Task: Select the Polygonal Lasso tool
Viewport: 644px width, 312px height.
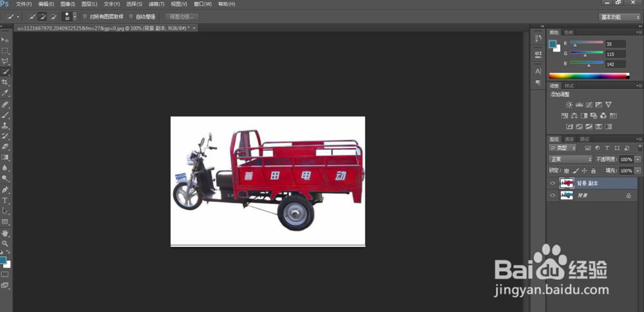Action: pyautogui.click(x=5, y=61)
